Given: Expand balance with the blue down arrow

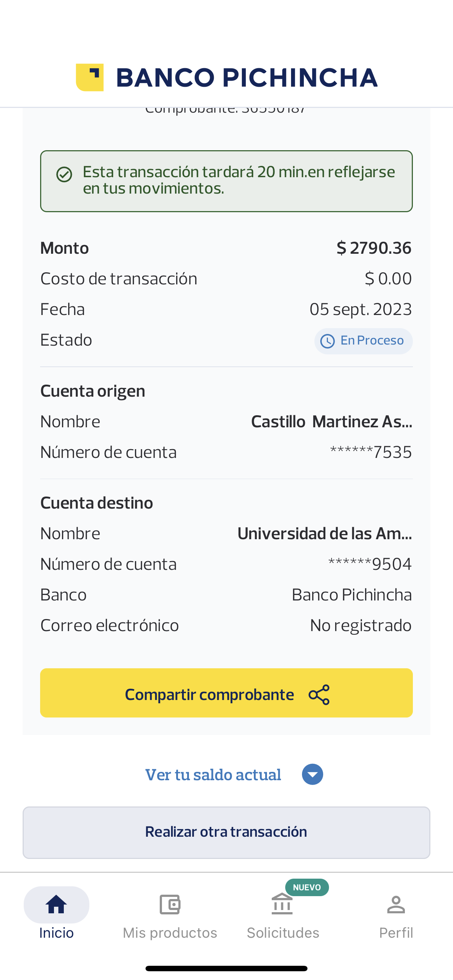Looking at the screenshot, I should (313, 774).
